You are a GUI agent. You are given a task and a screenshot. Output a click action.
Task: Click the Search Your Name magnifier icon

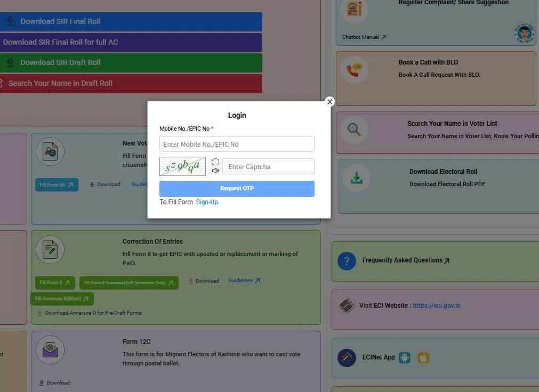coord(354,130)
